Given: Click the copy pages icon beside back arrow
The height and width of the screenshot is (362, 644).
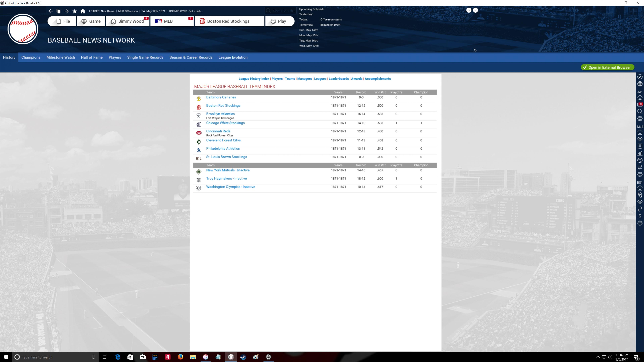Looking at the screenshot, I should pyautogui.click(x=59, y=11).
